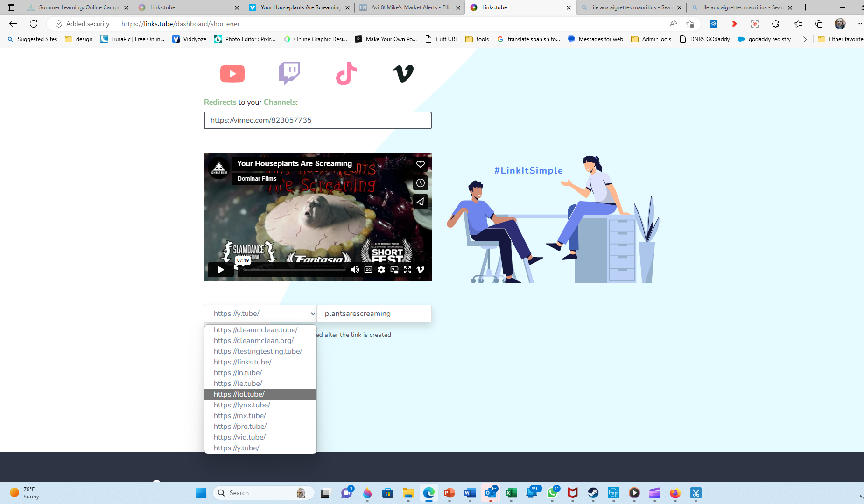Select the Vimeo channel icon
Screen dimensions: 864x504
click(x=403, y=74)
